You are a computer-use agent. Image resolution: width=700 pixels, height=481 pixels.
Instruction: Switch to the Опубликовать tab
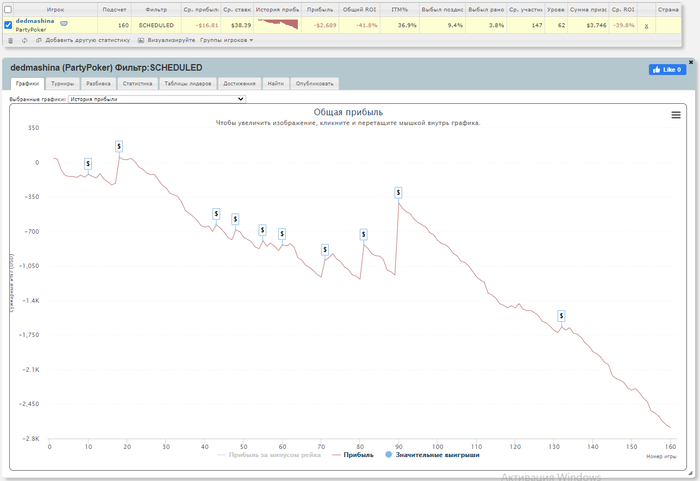pyautogui.click(x=314, y=84)
